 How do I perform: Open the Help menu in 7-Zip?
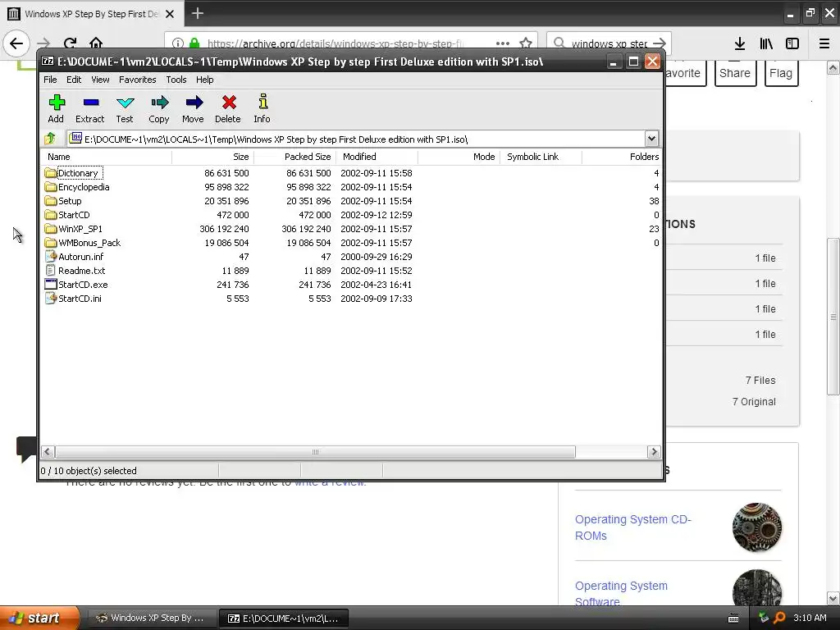(x=204, y=80)
